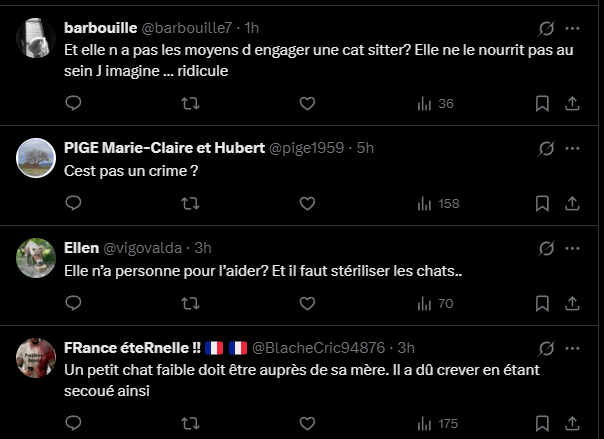
Task: Reply to PIGE Marie-Claire et Hubert's tweet
Action: coord(73,203)
